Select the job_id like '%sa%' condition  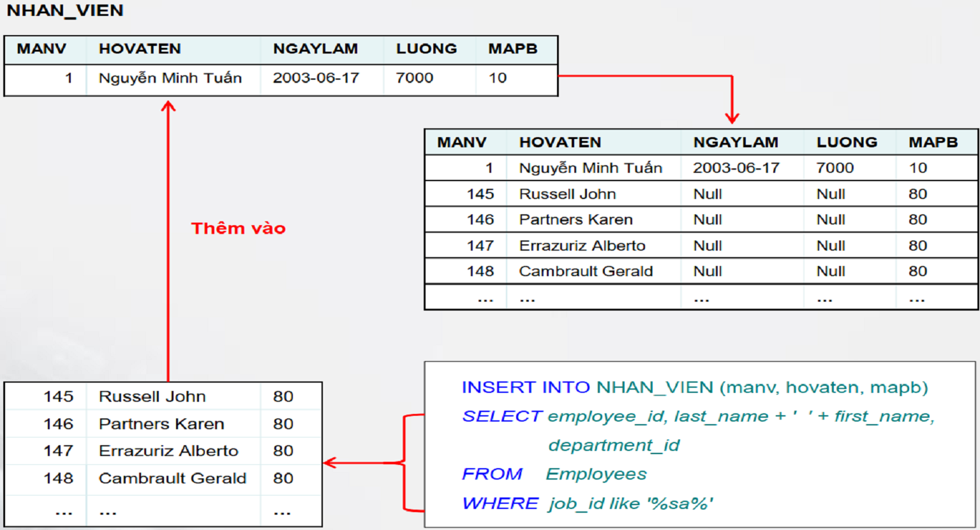pos(630,503)
